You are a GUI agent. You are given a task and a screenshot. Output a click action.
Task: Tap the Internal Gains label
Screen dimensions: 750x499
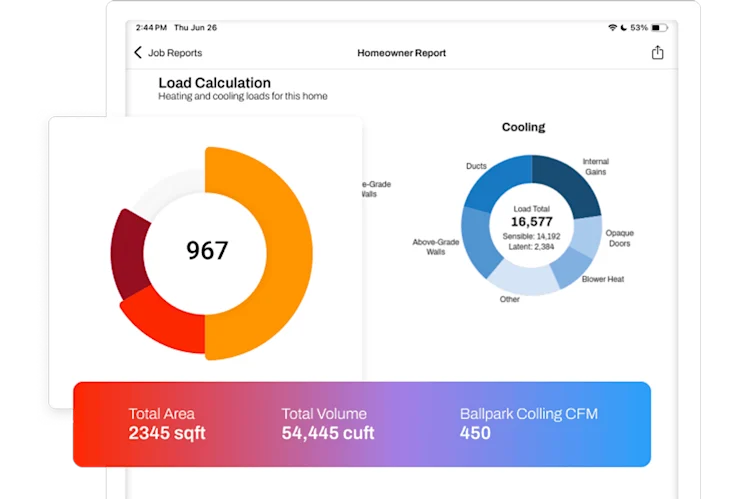pos(596,166)
